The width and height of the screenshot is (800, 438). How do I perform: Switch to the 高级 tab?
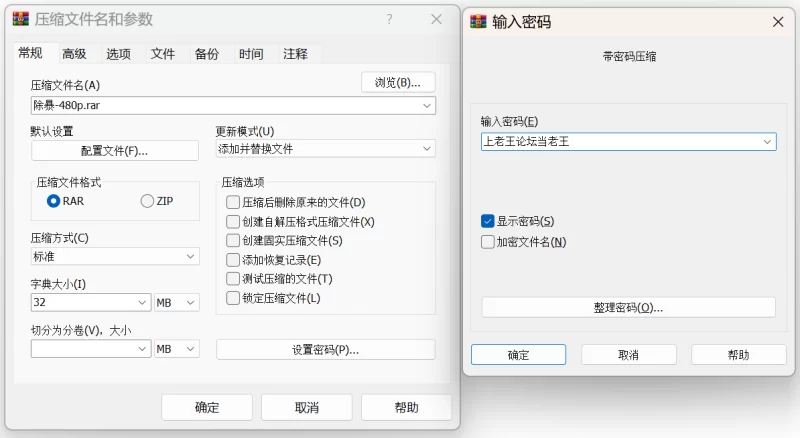pyautogui.click(x=74, y=54)
